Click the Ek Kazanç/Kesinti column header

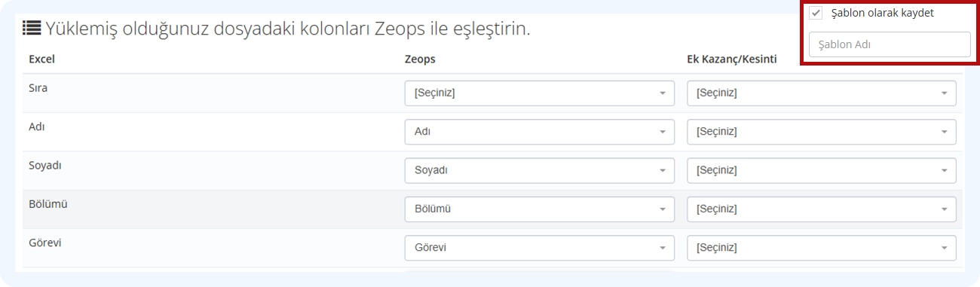731,59
